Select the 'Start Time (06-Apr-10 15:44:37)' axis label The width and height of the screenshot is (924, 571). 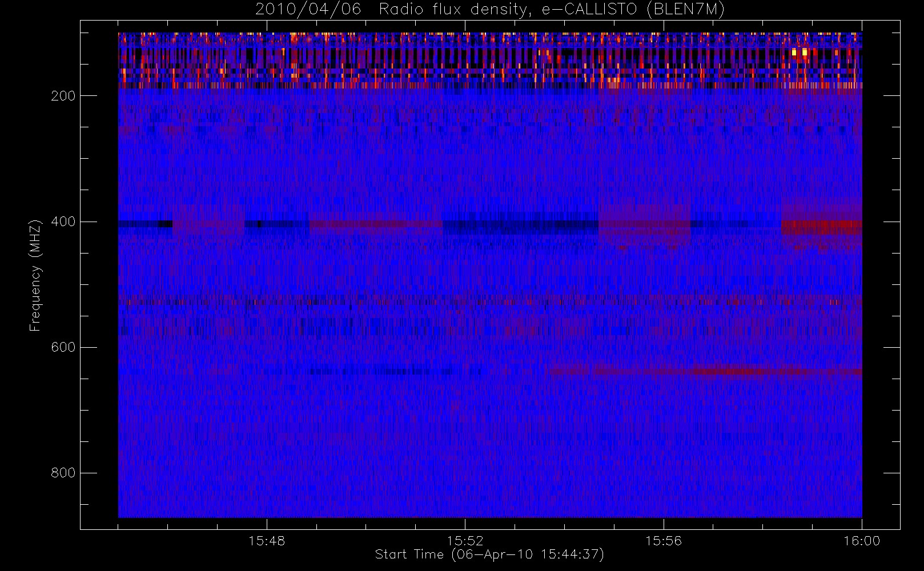tap(489, 554)
